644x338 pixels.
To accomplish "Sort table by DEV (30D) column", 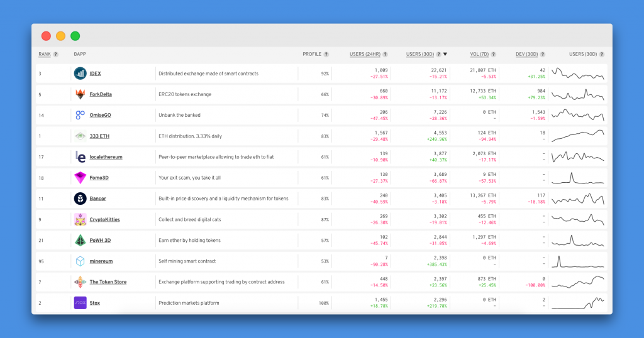I will tap(527, 54).
